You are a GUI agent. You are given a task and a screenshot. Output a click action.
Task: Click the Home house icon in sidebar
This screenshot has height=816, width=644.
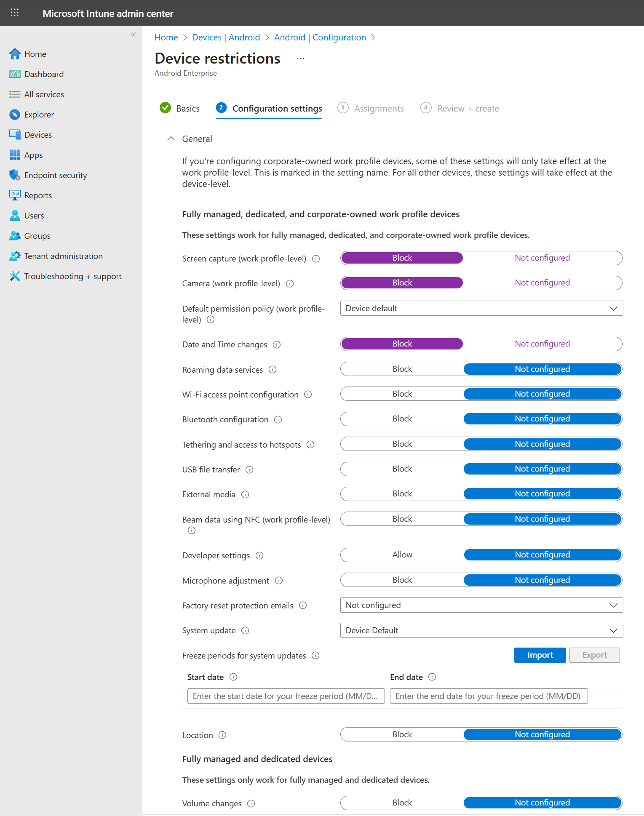pos(15,54)
